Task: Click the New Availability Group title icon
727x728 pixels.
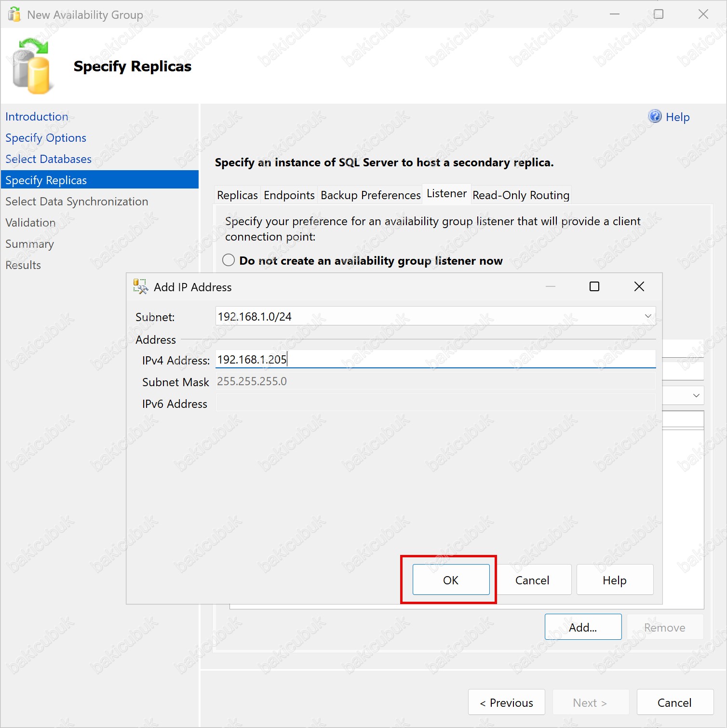Action: click(14, 14)
